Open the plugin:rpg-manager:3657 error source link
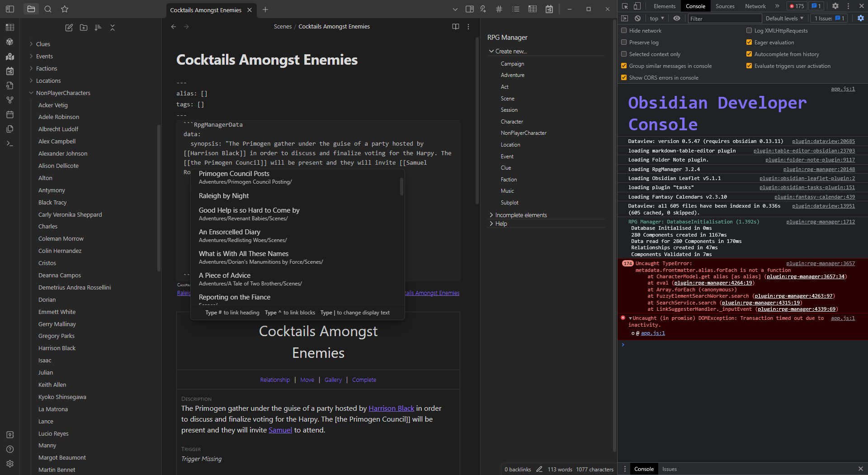 tap(821, 263)
